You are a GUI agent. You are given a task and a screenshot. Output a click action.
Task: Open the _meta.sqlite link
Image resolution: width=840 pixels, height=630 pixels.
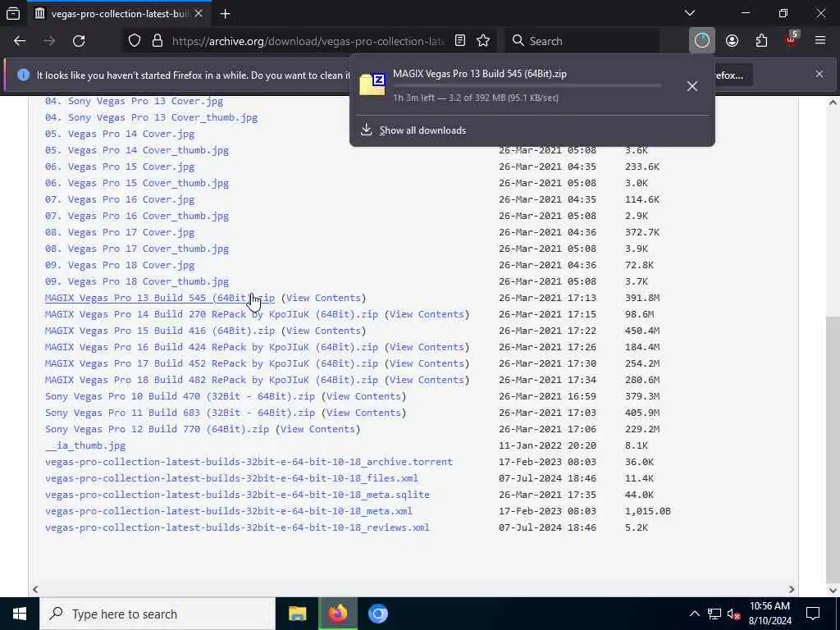point(237,495)
